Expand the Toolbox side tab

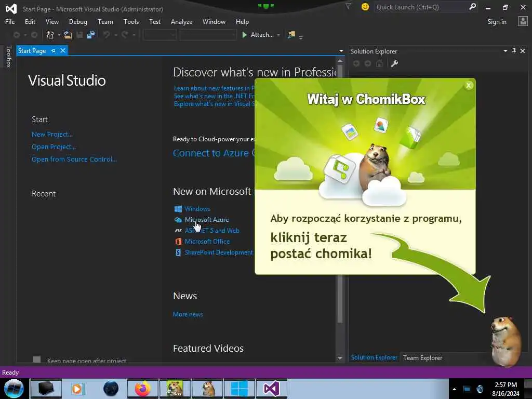pos(8,56)
